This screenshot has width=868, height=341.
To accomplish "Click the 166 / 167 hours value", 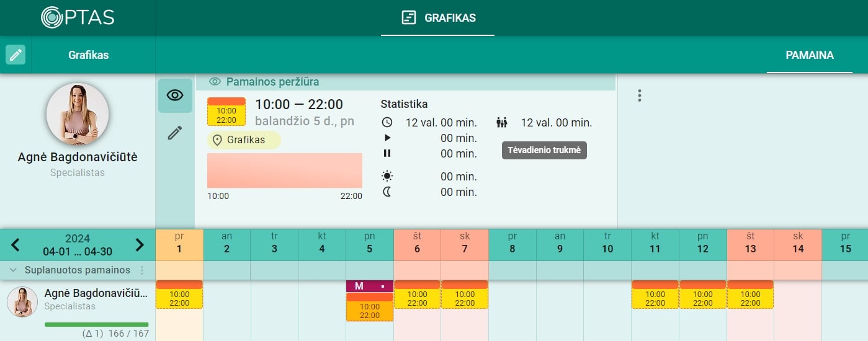I will 129,334.
